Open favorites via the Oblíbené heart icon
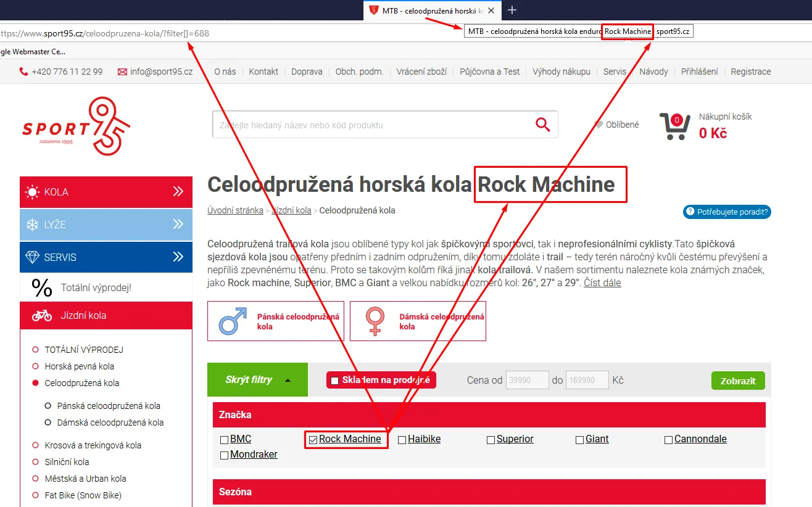The height and width of the screenshot is (507, 812). [597, 123]
